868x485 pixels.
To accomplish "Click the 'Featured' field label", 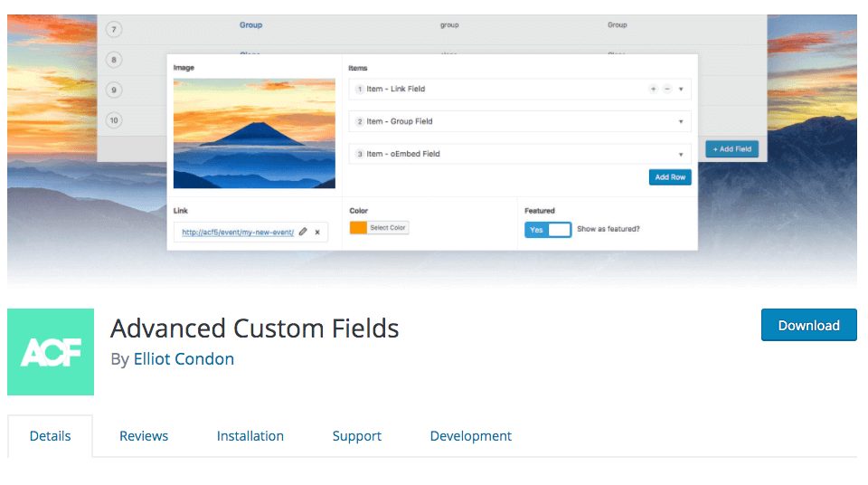I will coord(539,211).
